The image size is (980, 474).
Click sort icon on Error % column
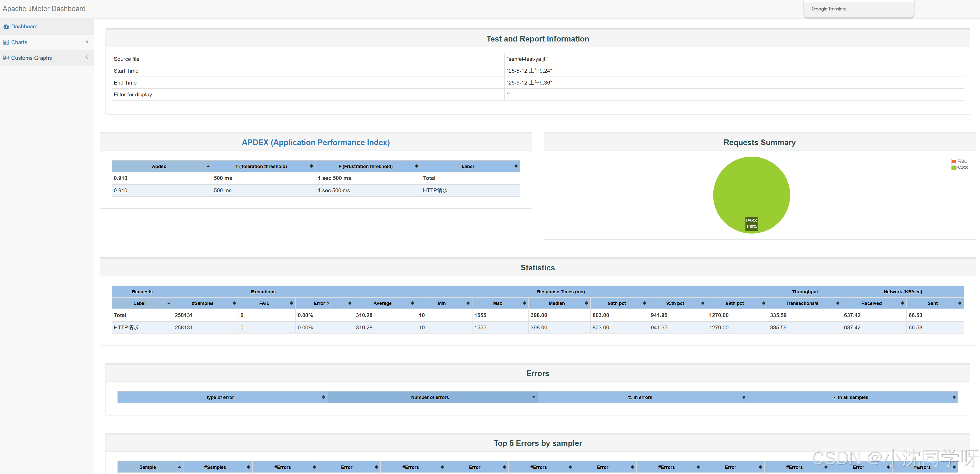point(350,303)
